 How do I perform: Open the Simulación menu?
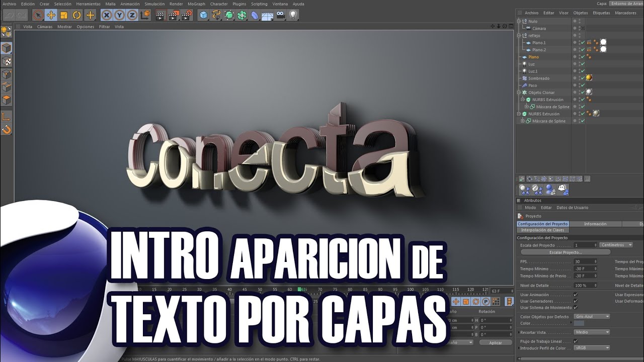point(154,4)
